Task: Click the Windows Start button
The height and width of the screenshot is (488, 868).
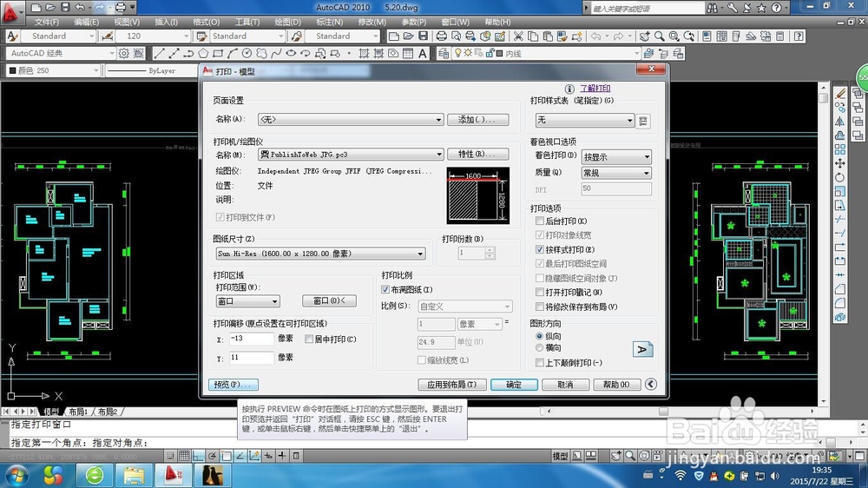Action: 16,475
